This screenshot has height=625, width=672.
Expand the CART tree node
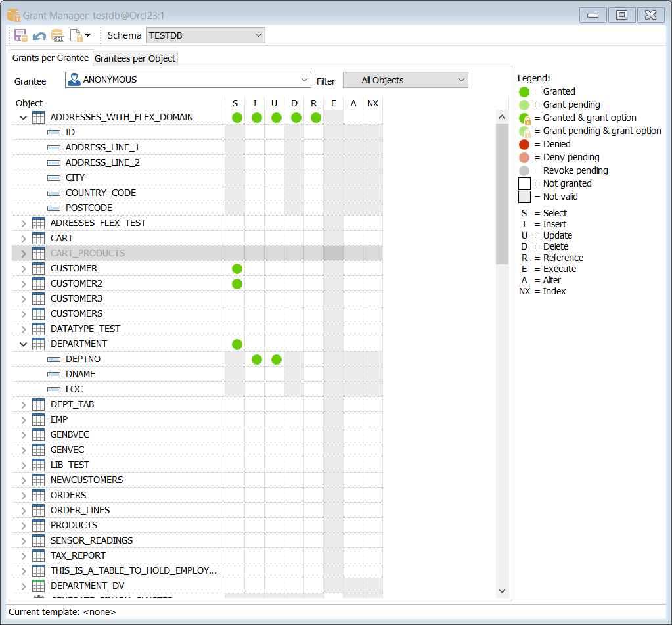24,238
